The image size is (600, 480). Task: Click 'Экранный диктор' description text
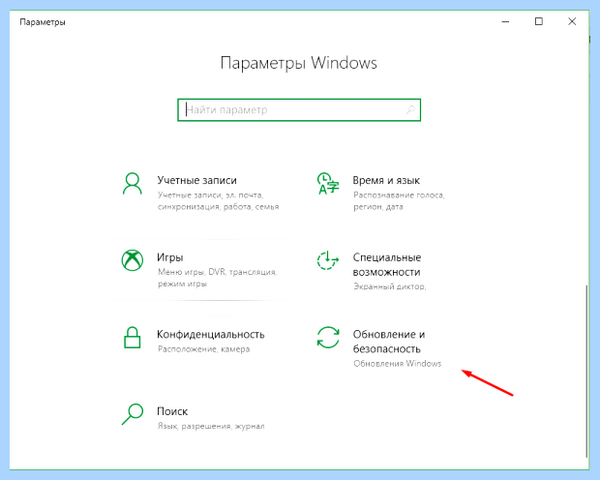[389, 287]
